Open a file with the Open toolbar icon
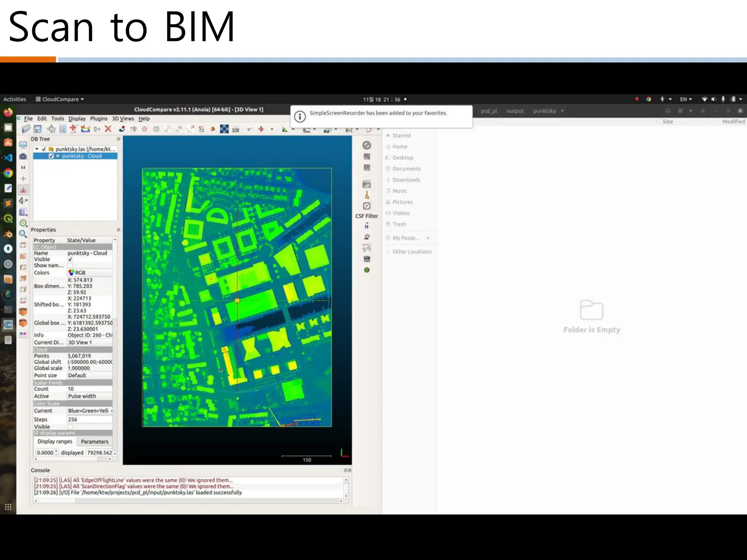 pos(26,129)
